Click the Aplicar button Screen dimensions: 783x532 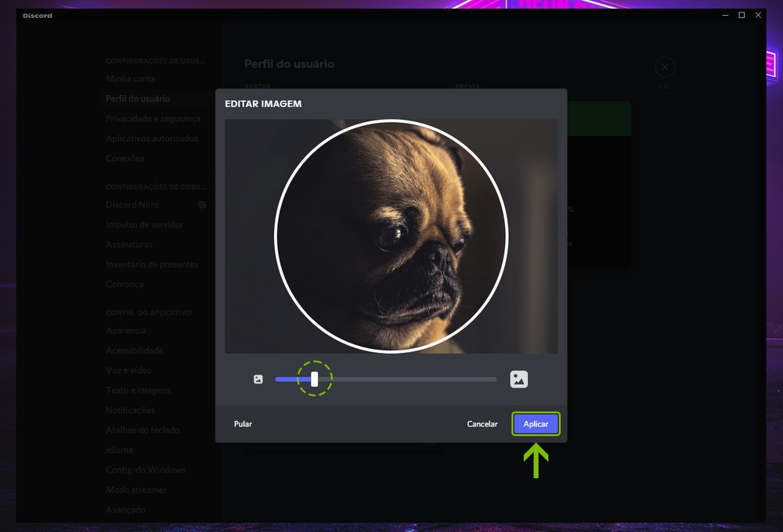click(536, 424)
